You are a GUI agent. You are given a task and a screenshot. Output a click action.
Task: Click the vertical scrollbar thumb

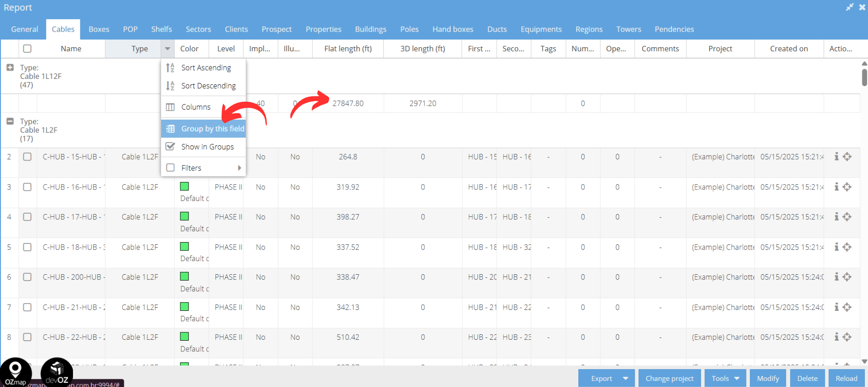point(864,77)
